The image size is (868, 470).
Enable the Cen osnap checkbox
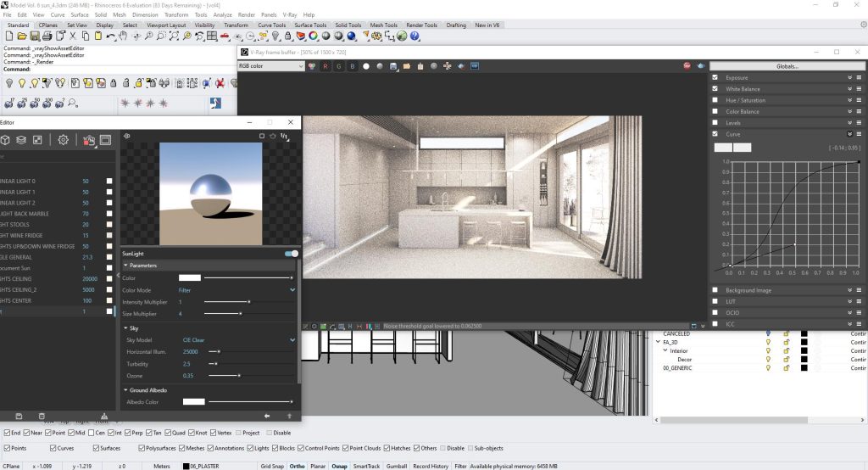[x=92, y=433]
